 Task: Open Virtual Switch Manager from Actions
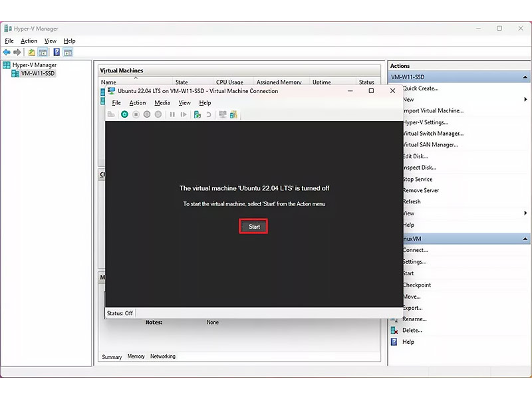[x=433, y=134]
